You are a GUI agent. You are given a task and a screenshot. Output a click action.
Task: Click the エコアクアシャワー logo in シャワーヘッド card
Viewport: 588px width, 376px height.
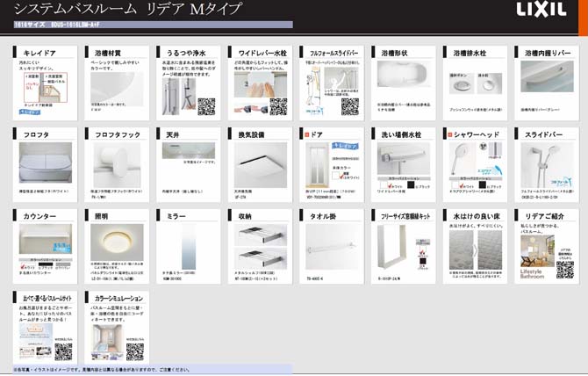point(490,170)
